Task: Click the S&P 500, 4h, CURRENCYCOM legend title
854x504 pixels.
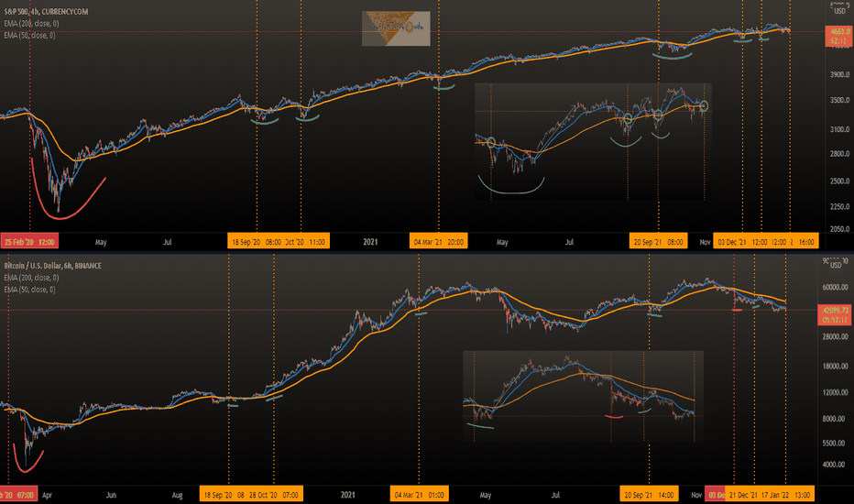Action: click(x=46, y=11)
